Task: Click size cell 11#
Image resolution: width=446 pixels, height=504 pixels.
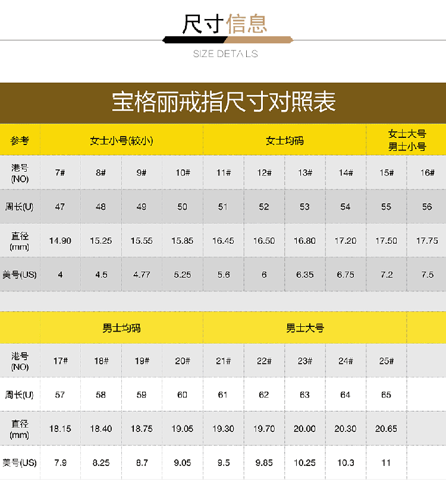Action: (223, 173)
